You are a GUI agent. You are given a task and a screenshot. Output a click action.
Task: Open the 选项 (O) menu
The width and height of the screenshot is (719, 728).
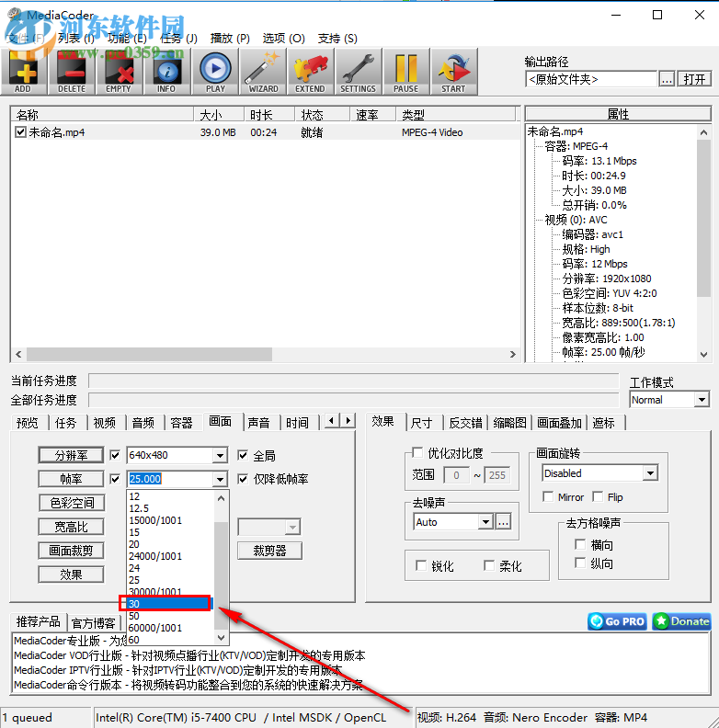[283, 38]
